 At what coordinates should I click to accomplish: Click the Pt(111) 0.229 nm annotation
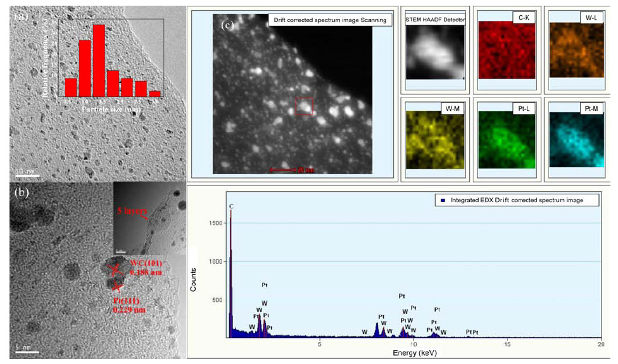[129, 305]
